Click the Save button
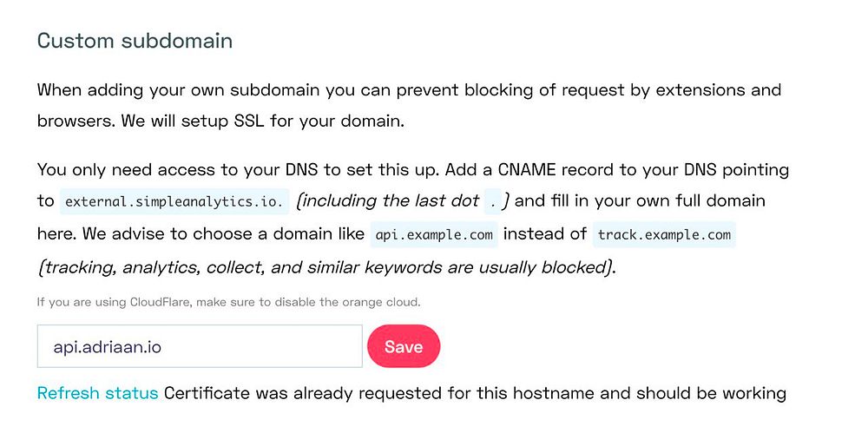The image size is (868, 446). point(404,346)
